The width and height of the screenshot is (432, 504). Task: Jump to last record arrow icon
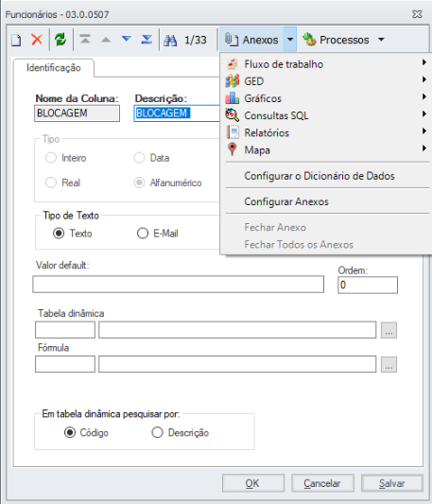[147, 39]
